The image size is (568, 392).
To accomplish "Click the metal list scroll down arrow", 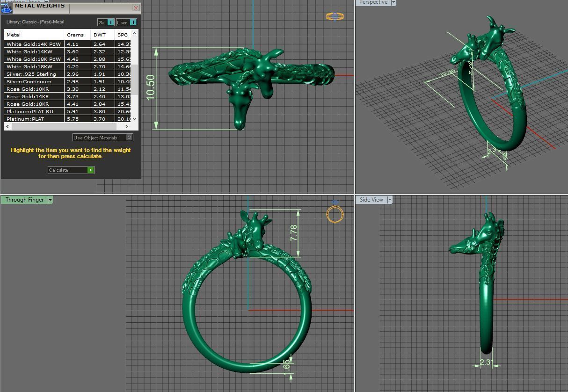I will (135, 119).
